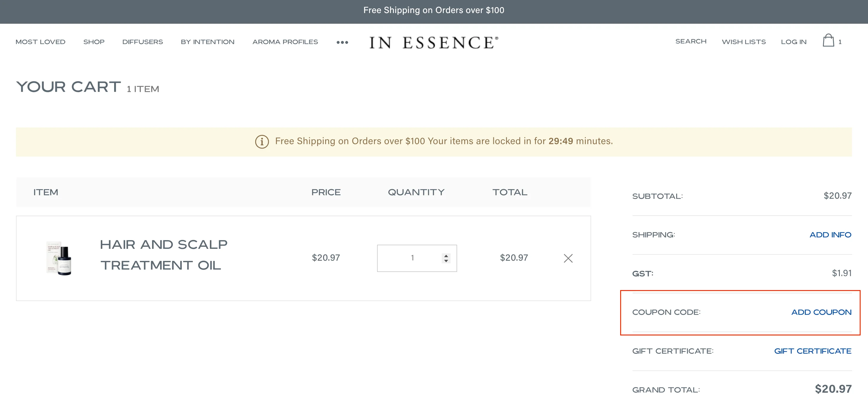Open the Diffusers menu
Viewport: 868px width, 417px height.
point(143,42)
